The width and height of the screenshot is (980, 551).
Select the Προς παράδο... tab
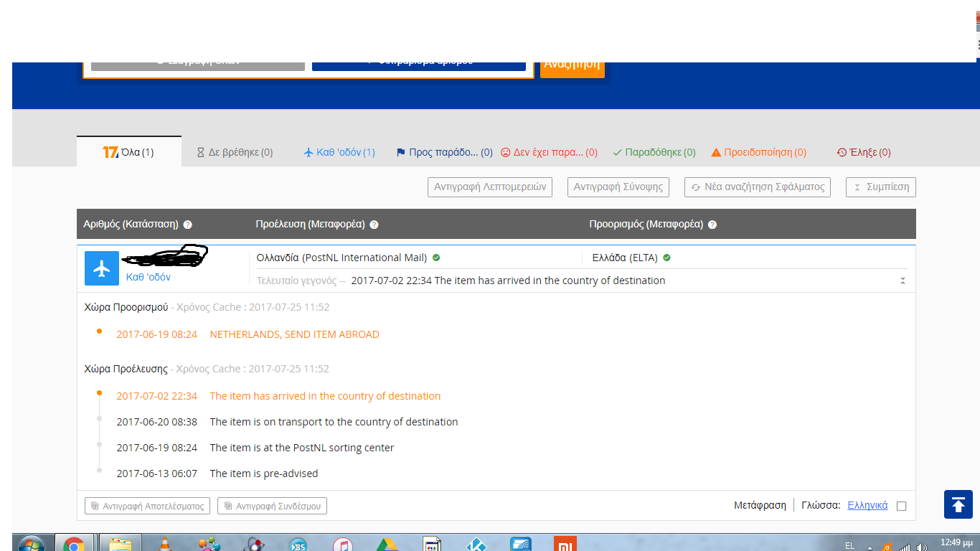click(x=444, y=152)
